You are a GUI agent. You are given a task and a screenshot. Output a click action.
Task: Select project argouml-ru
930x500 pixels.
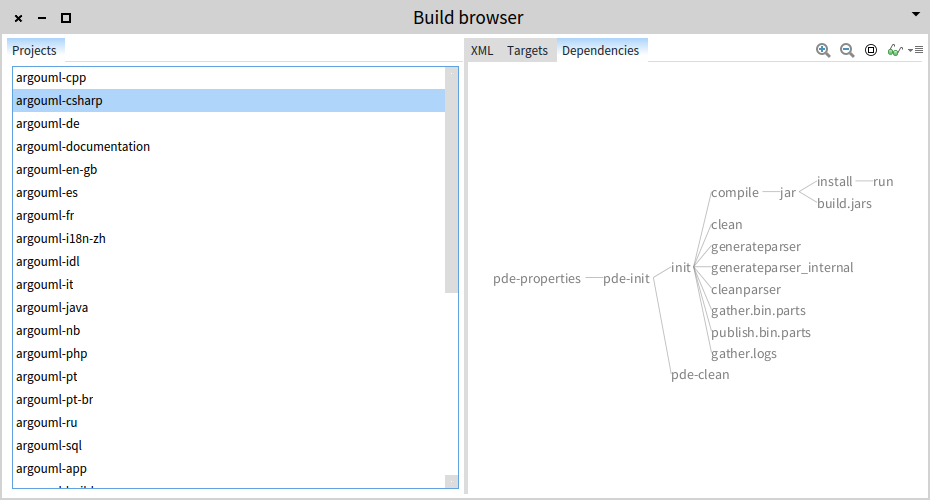pyautogui.click(x=229, y=423)
